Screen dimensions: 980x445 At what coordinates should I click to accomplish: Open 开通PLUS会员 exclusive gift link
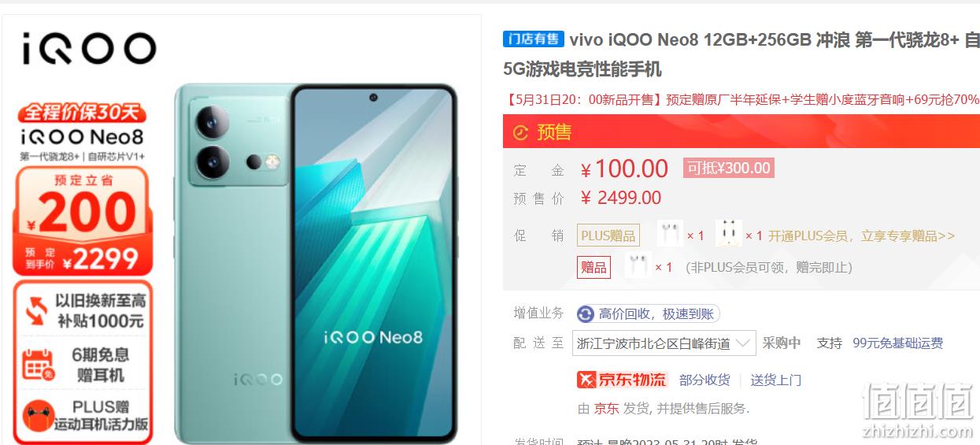pos(861,235)
